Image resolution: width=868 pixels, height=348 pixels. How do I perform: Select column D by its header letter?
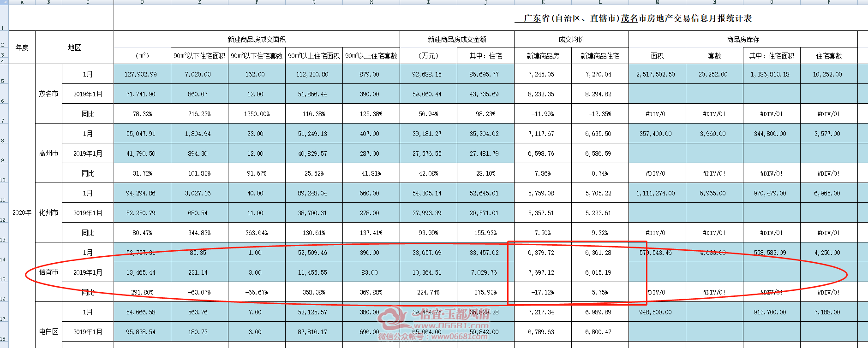click(142, 2)
